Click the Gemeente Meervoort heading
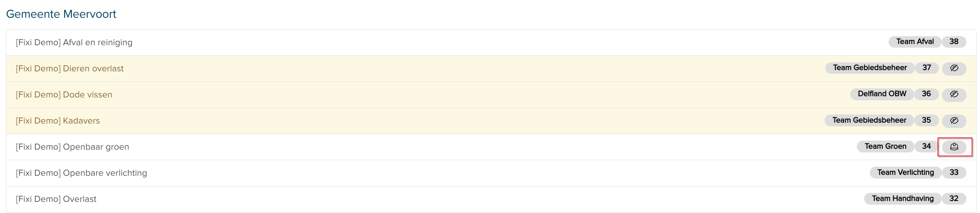Viewport: 980px width, 213px height. pos(61,14)
